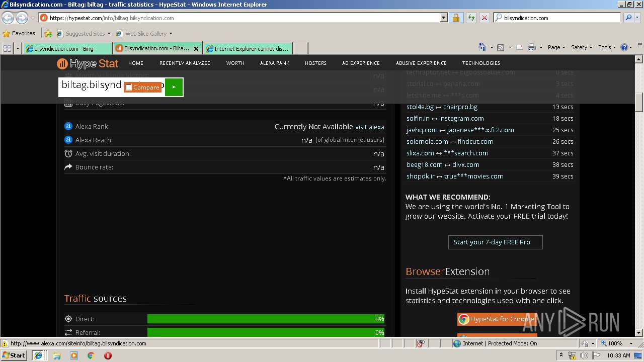
Task: Go back with the browser Back arrow
Action: point(8,18)
